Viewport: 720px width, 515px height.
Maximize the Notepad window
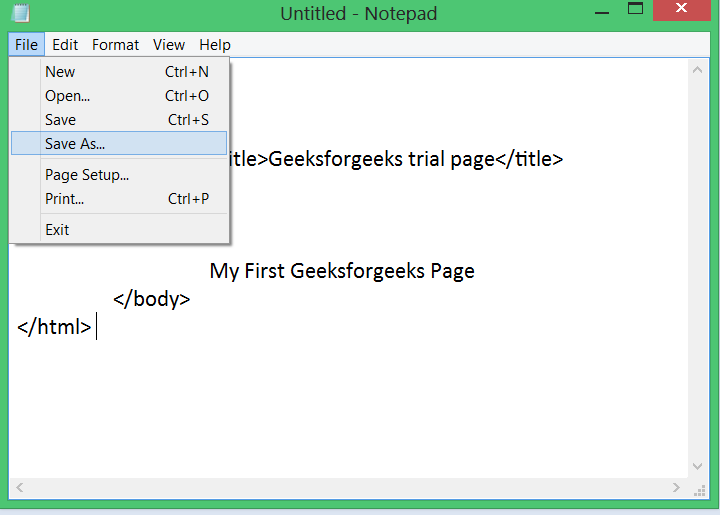coord(635,8)
